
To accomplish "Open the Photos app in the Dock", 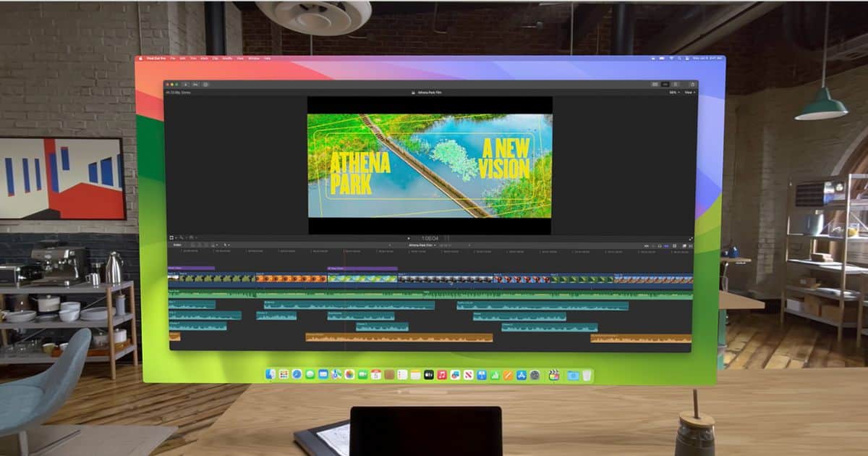I will click(x=349, y=375).
